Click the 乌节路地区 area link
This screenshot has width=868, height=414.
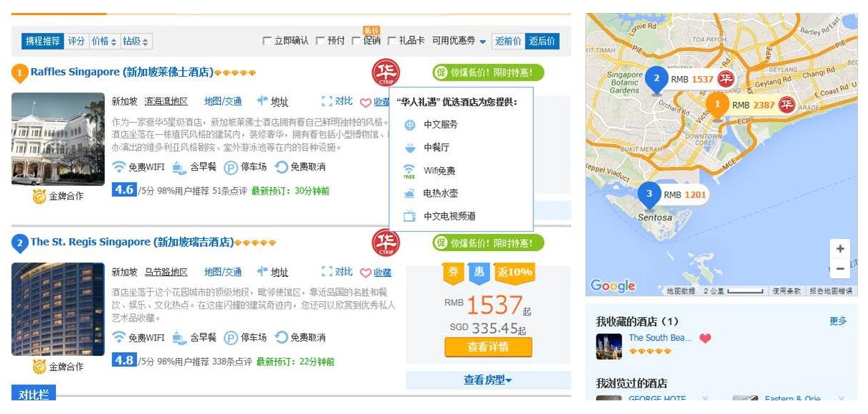(x=166, y=272)
